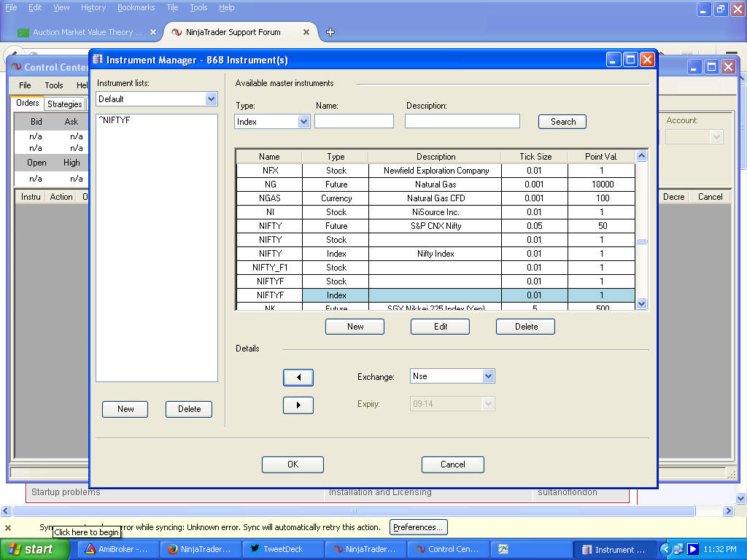Sort by the Description column header
Image resolution: width=747 pixels, height=560 pixels.
pos(436,157)
